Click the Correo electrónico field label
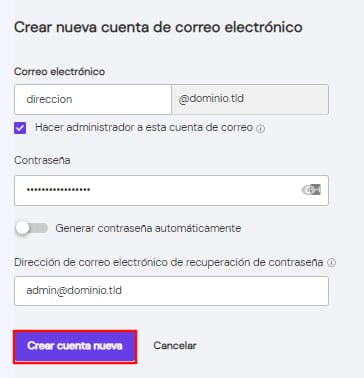Viewport: 364px width, 378px height. (x=60, y=72)
